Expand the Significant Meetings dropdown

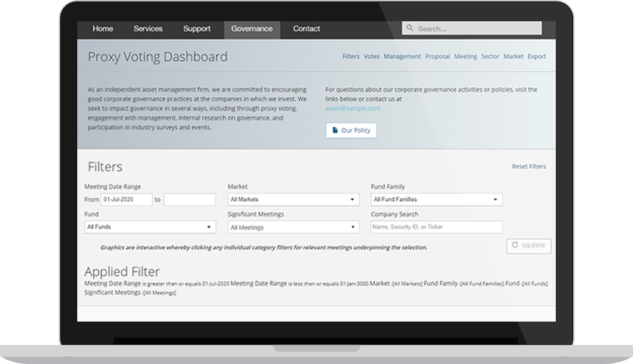[294, 227]
